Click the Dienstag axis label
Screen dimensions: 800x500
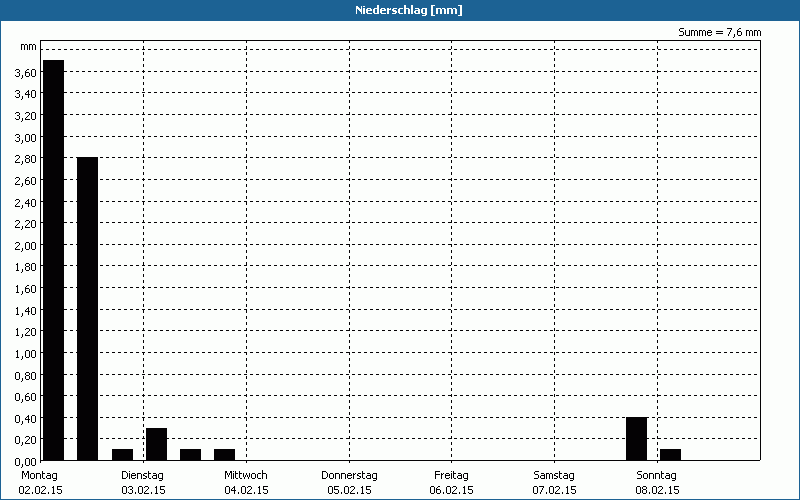point(142,475)
